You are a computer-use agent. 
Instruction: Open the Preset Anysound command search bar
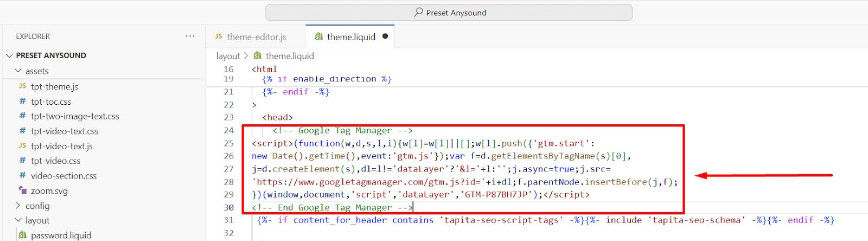[x=449, y=12]
